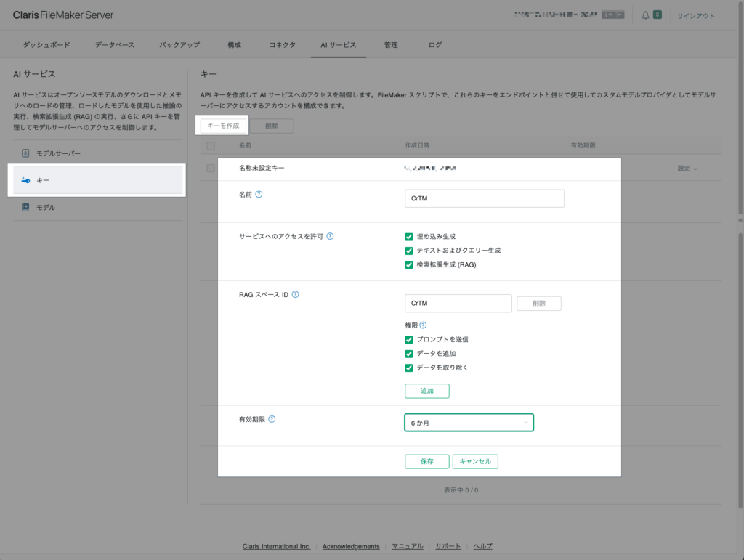Open the Acknowledgements footer link
Viewport: 744px width, 560px height.
pos(351,546)
